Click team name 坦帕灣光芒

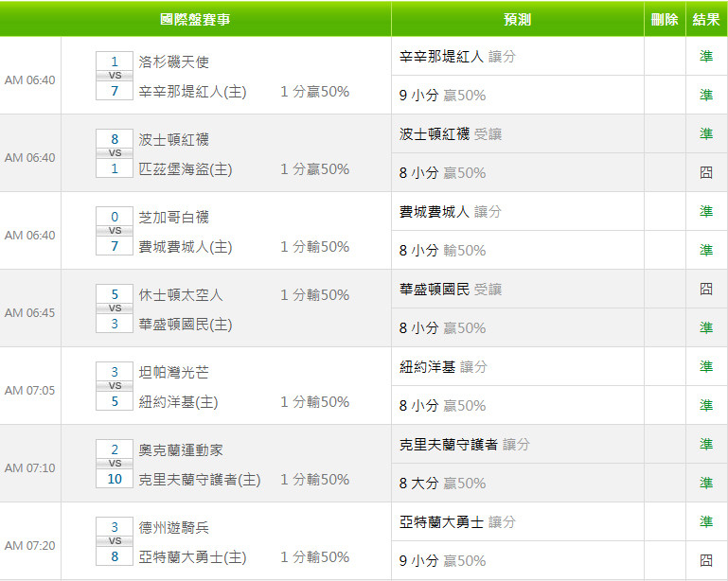coord(173,372)
